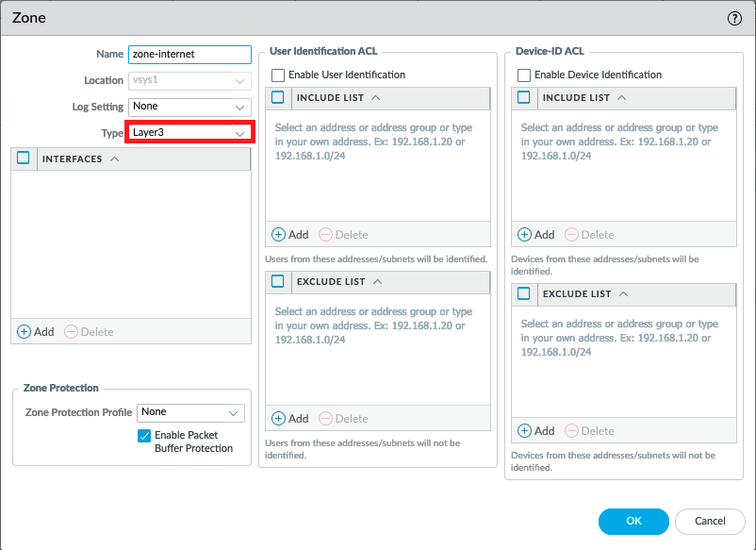Cancel the zone configuration
Viewport: 756px width, 550px height.
tap(710, 521)
